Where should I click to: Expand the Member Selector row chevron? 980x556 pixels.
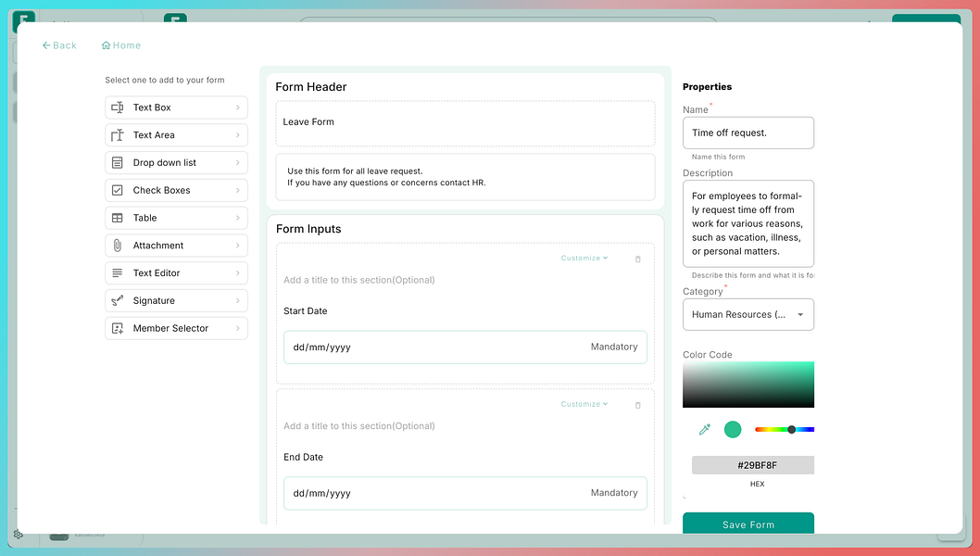(237, 328)
